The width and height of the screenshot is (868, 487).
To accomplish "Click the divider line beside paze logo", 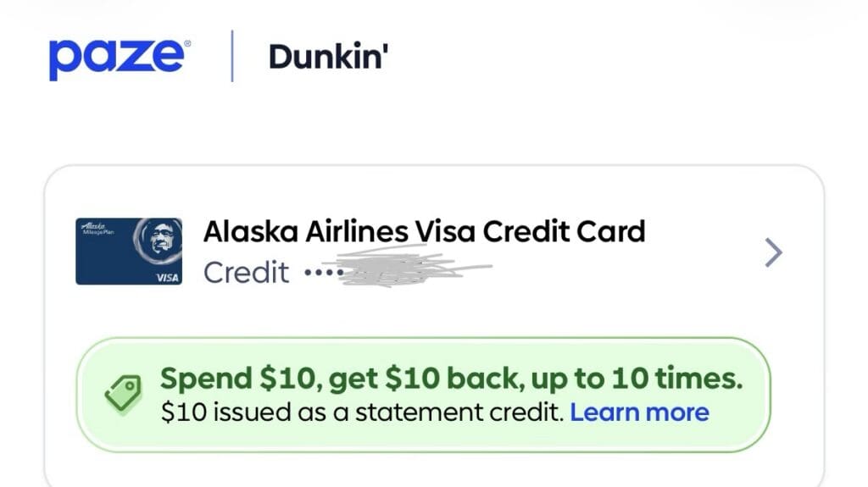I will click(232, 56).
